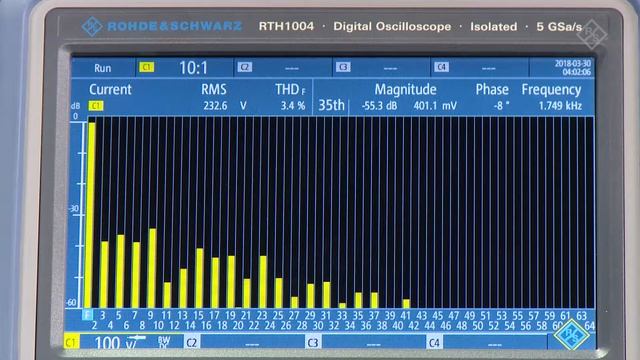This screenshot has width=640, height=360.
Task: Tap the -30 dB axis label
Action: (x=73, y=209)
